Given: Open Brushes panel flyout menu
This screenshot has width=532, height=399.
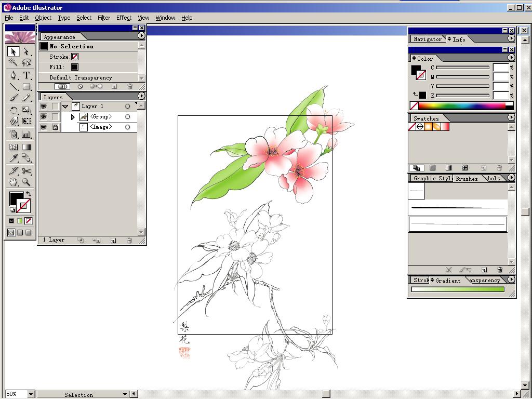Looking at the screenshot, I should (x=511, y=178).
